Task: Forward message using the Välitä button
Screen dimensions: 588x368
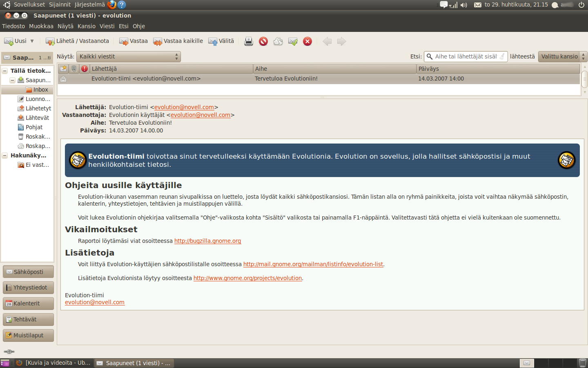Action: (221, 41)
